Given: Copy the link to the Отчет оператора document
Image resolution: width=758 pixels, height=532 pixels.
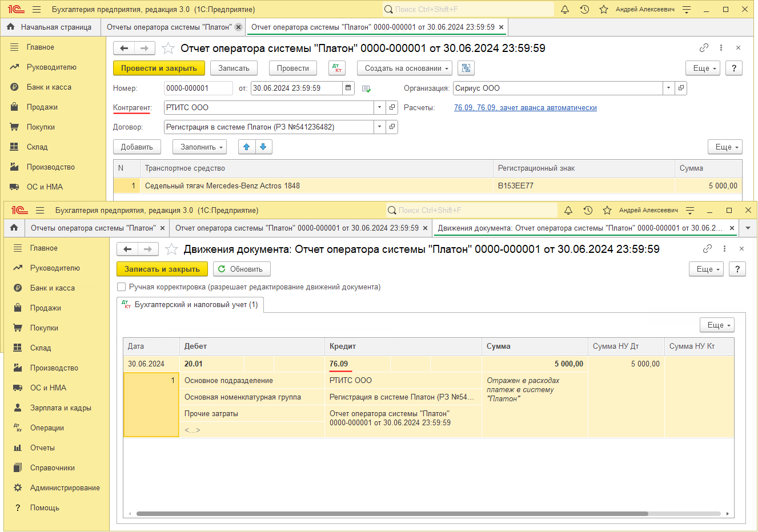Looking at the screenshot, I should click(704, 48).
